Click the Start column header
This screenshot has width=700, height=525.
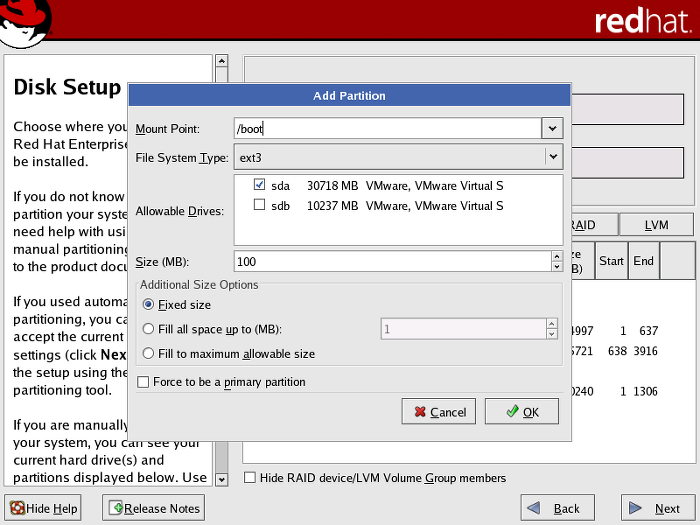(611, 261)
